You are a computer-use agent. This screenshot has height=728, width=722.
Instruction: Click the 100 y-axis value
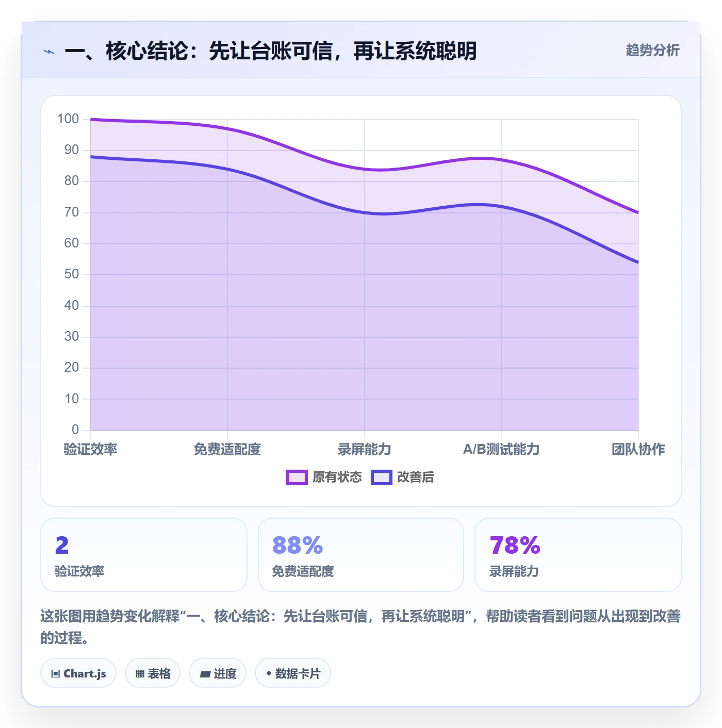[x=68, y=119]
